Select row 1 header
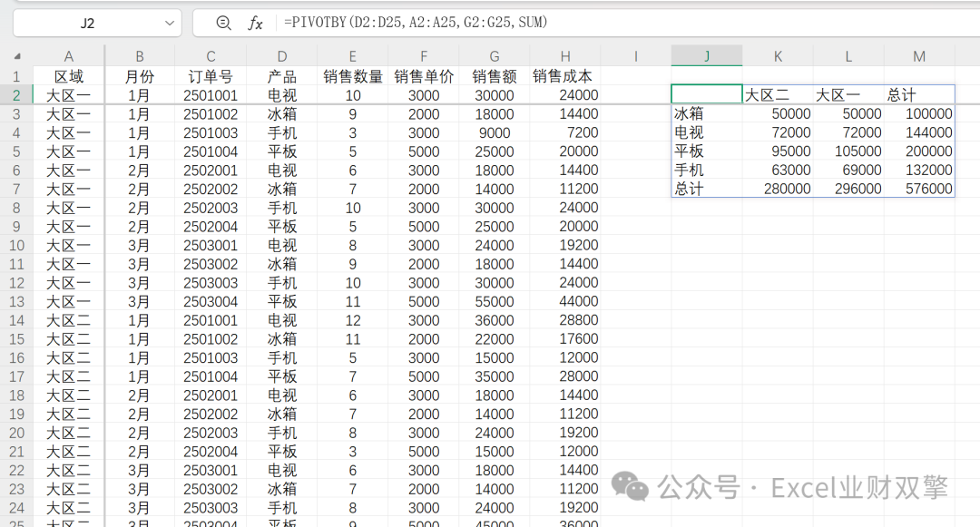980x527 pixels. pyautogui.click(x=16, y=76)
